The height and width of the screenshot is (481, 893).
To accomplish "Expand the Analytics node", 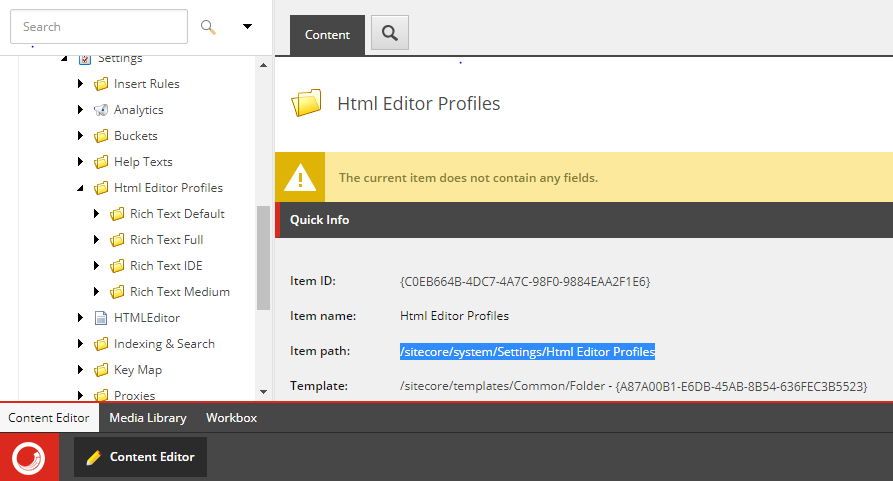I will coord(80,109).
